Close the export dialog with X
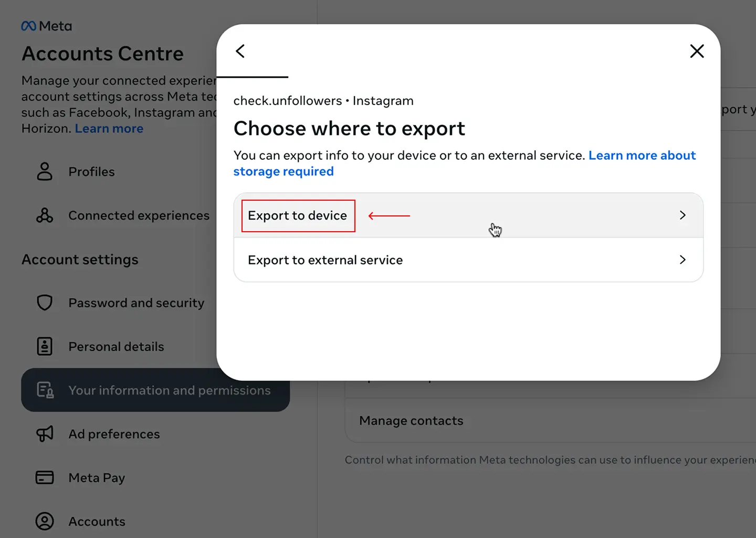This screenshot has width=756, height=538. coord(697,51)
